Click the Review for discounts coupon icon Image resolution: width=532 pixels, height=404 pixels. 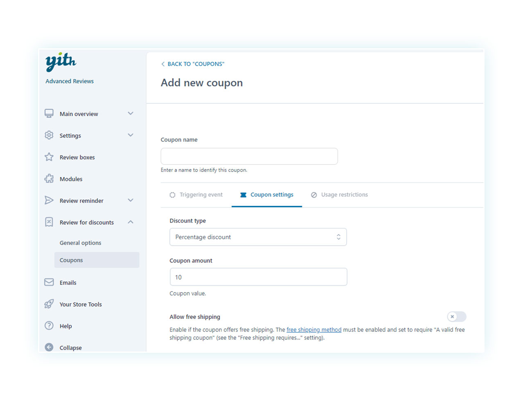click(x=49, y=222)
